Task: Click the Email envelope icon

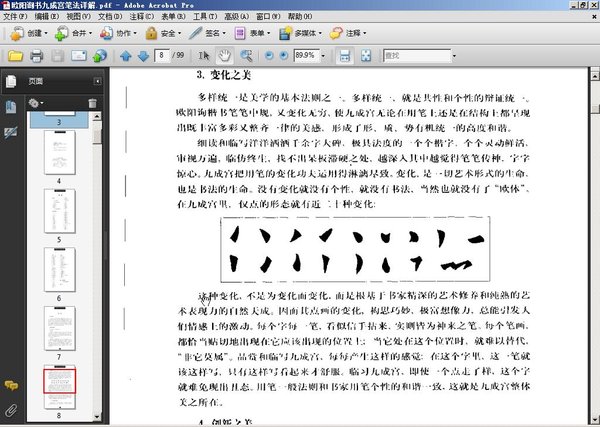Action: pyautogui.click(x=78, y=56)
